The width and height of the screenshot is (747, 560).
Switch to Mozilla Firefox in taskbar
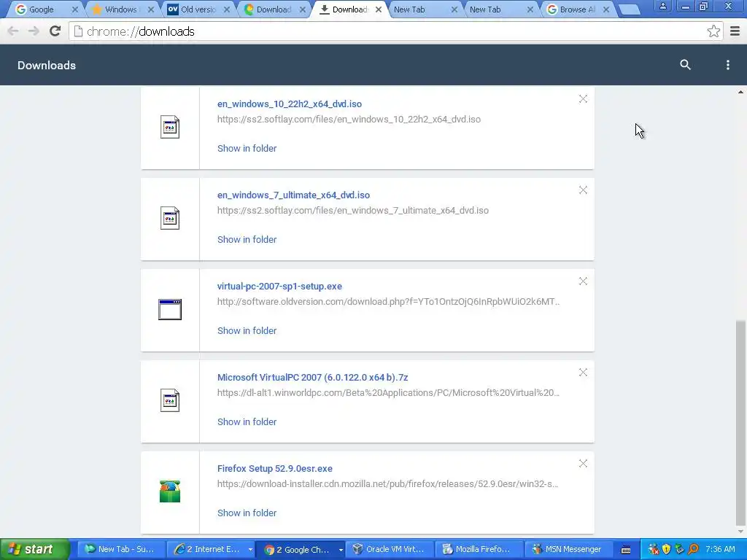tap(479, 549)
